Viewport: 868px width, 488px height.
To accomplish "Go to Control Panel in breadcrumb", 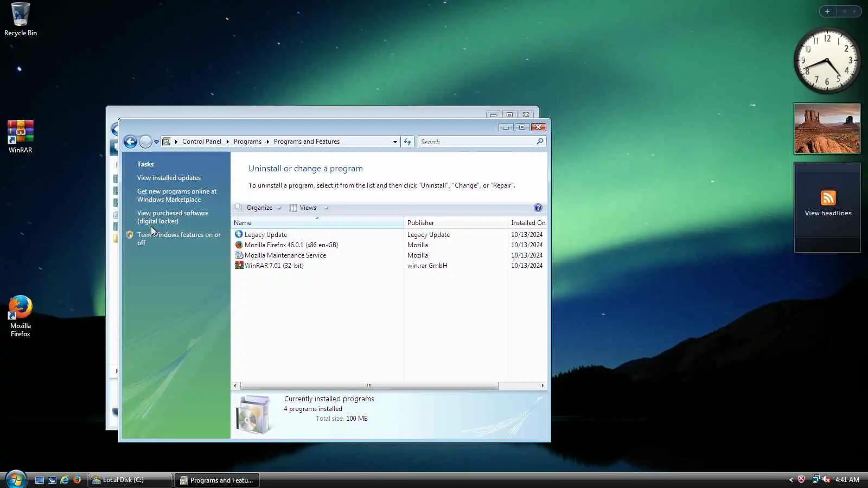I will pyautogui.click(x=202, y=142).
